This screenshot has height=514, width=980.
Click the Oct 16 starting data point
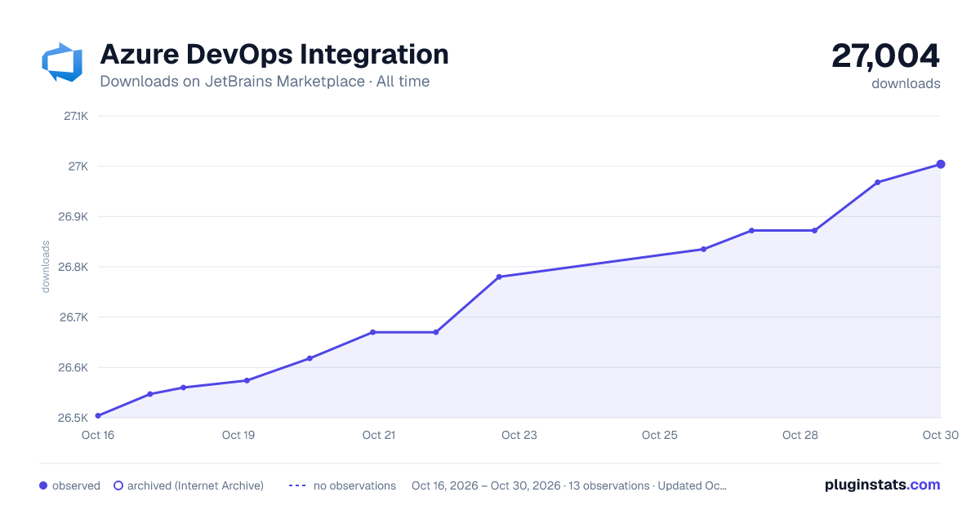[x=98, y=416]
